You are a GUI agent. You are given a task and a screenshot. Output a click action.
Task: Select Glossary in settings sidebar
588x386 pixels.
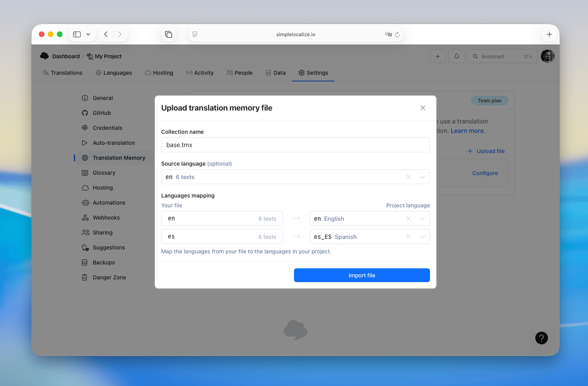[x=104, y=173]
